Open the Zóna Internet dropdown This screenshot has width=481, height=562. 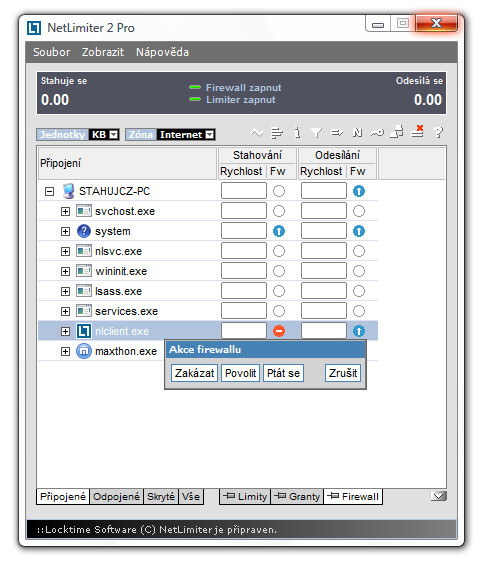(x=210, y=134)
